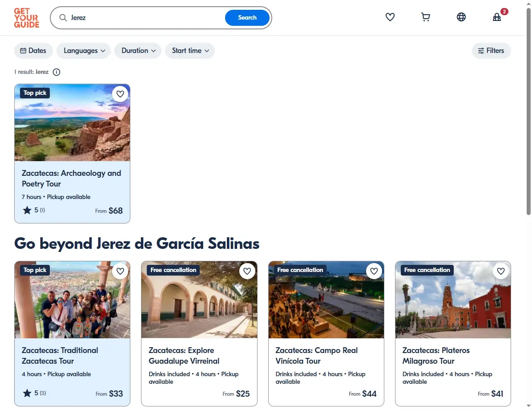Open the profile icon with notification badge
The width and height of the screenshot is (532, 410).
tap(497, 17)
